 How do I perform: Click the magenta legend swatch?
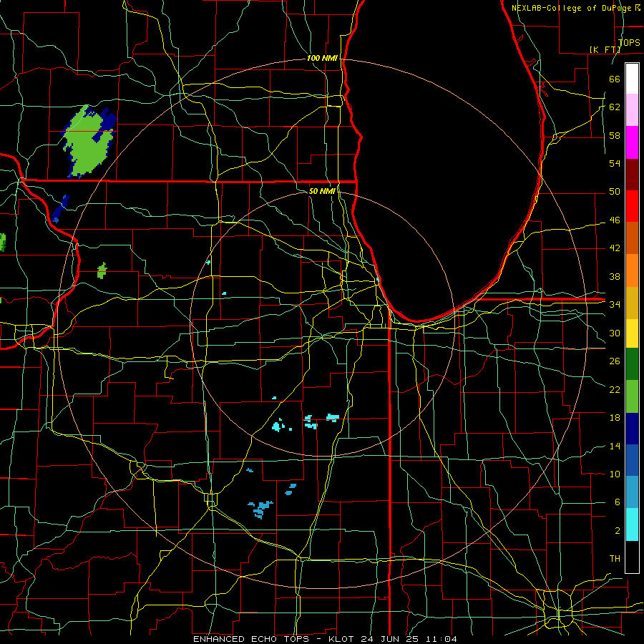(632, 142)
